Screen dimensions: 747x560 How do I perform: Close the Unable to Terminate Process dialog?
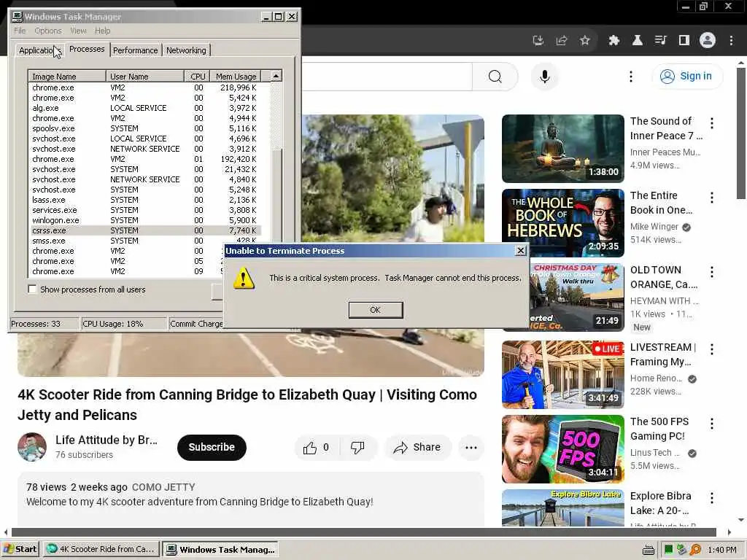coord(521,251)
